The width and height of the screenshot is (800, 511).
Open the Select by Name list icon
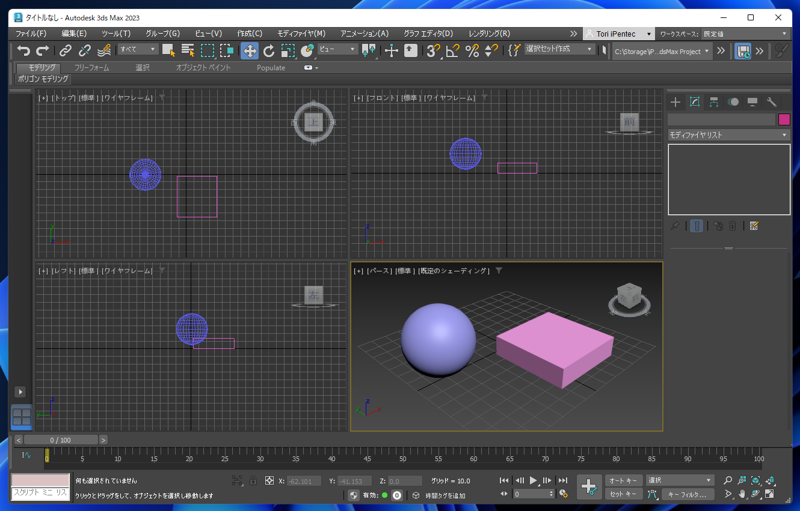[x=188, y=50]
